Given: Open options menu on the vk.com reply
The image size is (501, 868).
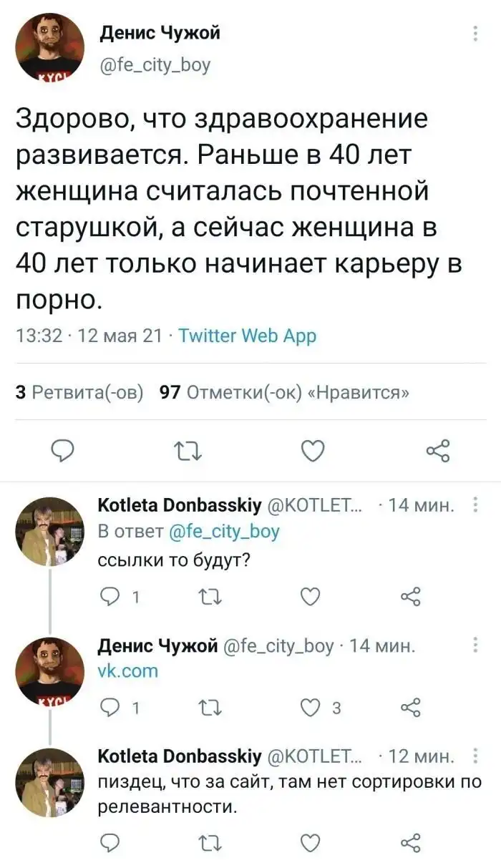Looking at the screenshot, I should (476, 647).
